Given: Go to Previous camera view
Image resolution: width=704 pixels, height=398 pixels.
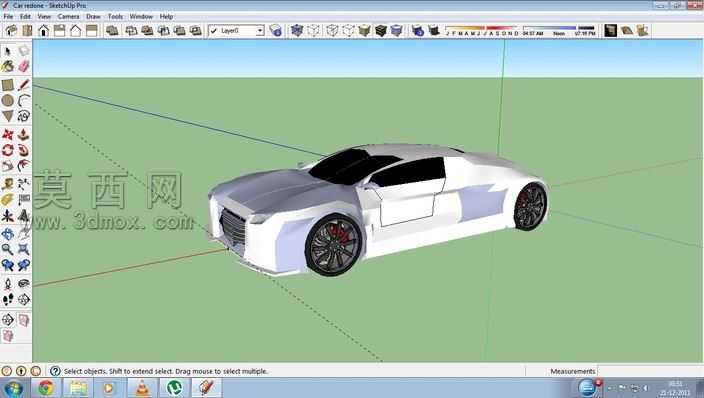Looking at the screenshot, I should click(8, 265).
